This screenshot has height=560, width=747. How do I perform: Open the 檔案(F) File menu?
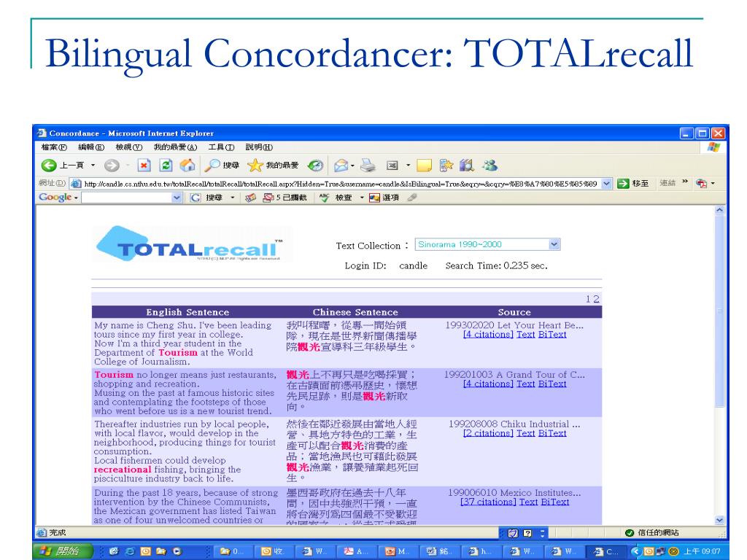pyautogui.click(x=54, y=147)
